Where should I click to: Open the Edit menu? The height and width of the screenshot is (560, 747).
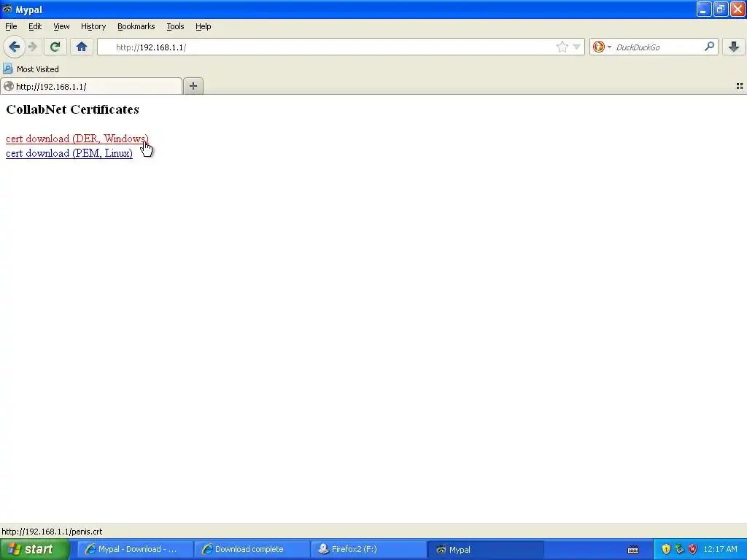pyautogui.click(x=35, y=26)
